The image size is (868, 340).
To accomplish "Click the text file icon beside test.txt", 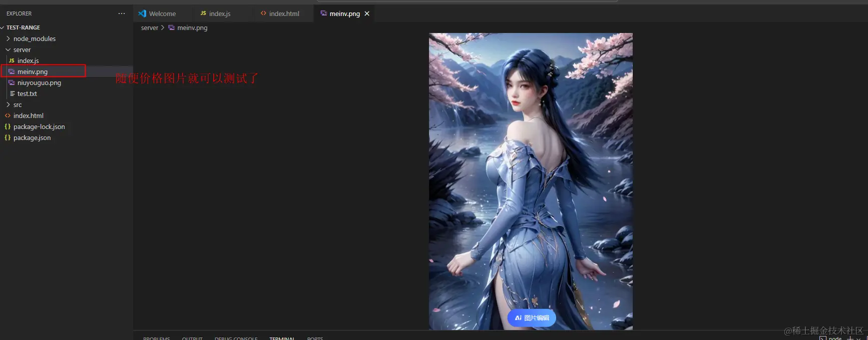I will click(12, 93).
